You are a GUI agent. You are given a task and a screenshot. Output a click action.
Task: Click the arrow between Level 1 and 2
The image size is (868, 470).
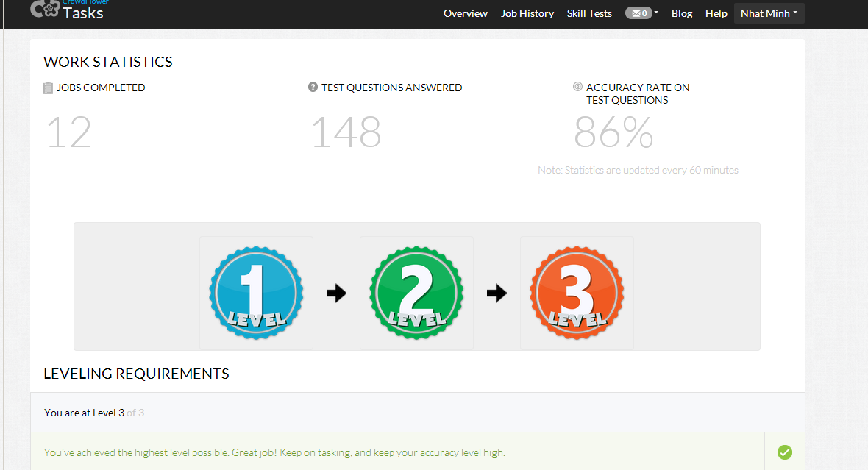(x=337, y=293)
